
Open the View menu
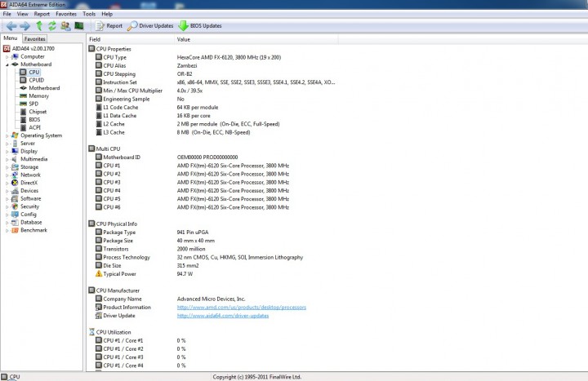coord(23,14)
